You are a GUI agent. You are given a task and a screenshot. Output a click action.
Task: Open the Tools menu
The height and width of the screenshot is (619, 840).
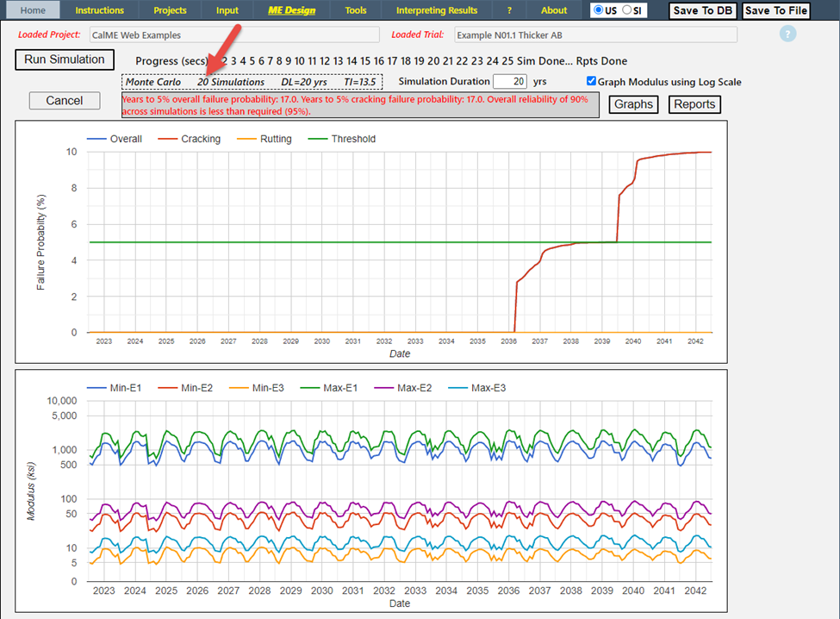pos(355,10)
